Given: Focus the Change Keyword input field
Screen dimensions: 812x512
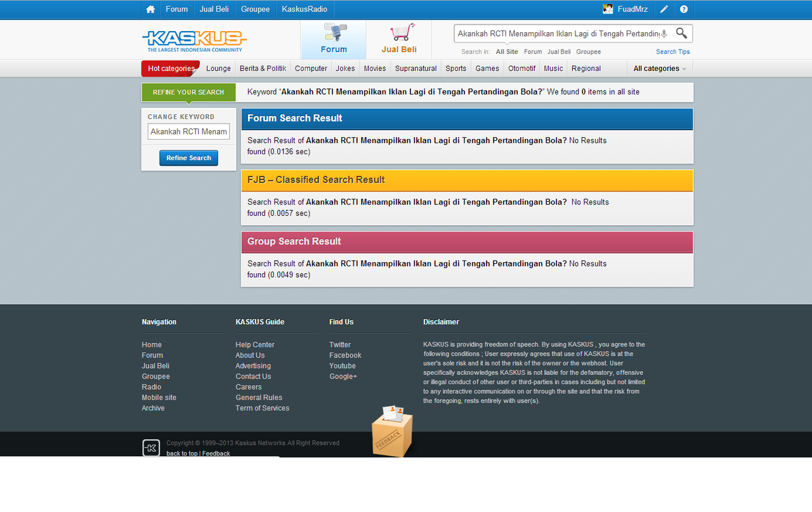Looking at the screenshot, I should (x=188, y=131).
